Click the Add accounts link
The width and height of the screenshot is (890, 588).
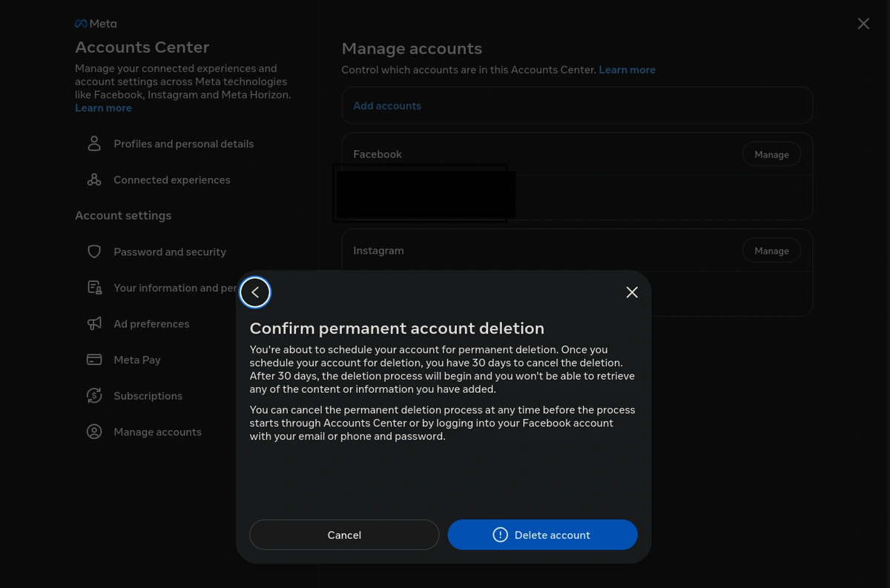(x=387, y=106)
